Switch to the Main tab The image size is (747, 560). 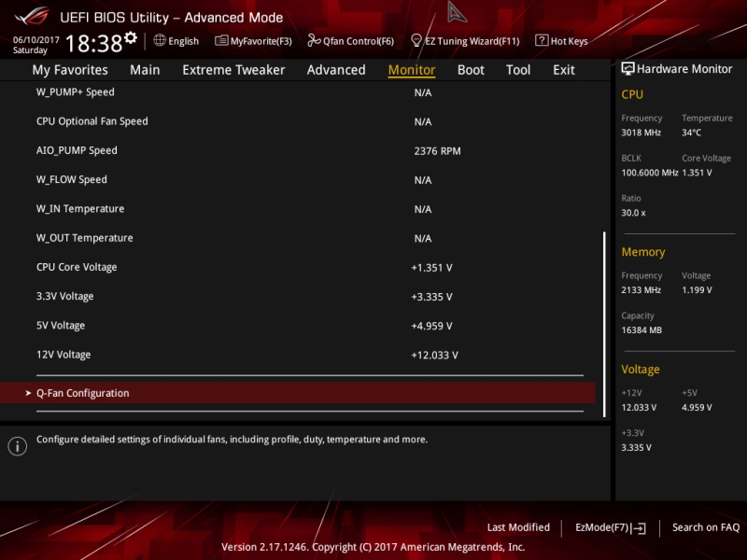(x=145, y=70)
